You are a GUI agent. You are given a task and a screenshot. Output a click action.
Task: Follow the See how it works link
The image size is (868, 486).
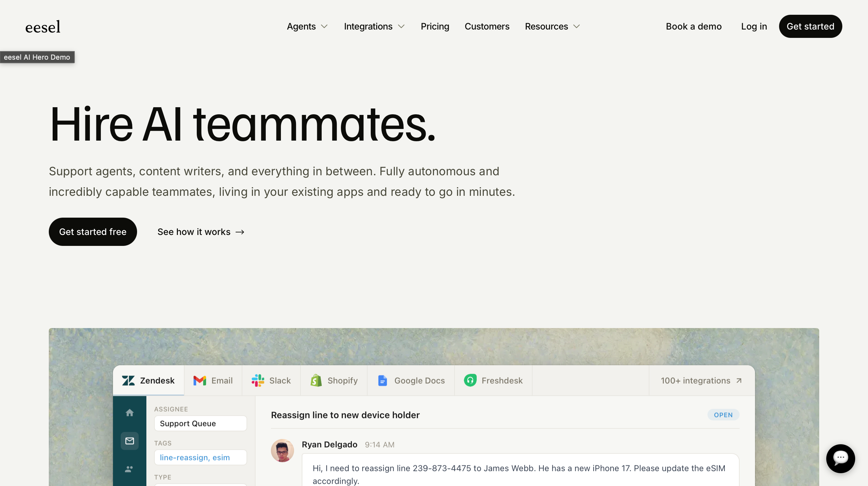click(x=201, y=231)
